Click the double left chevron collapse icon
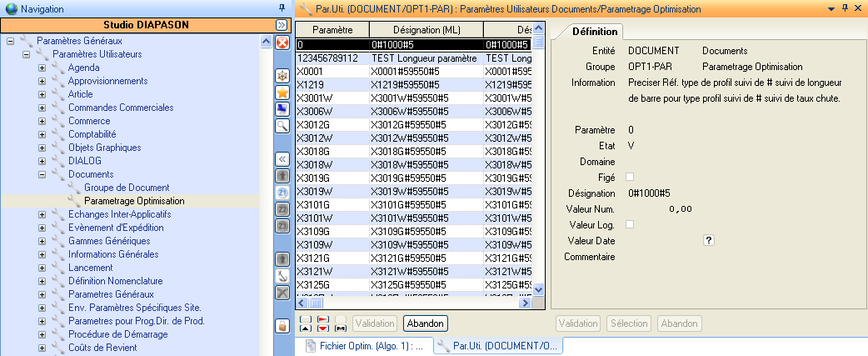 (x=282, y=158)
